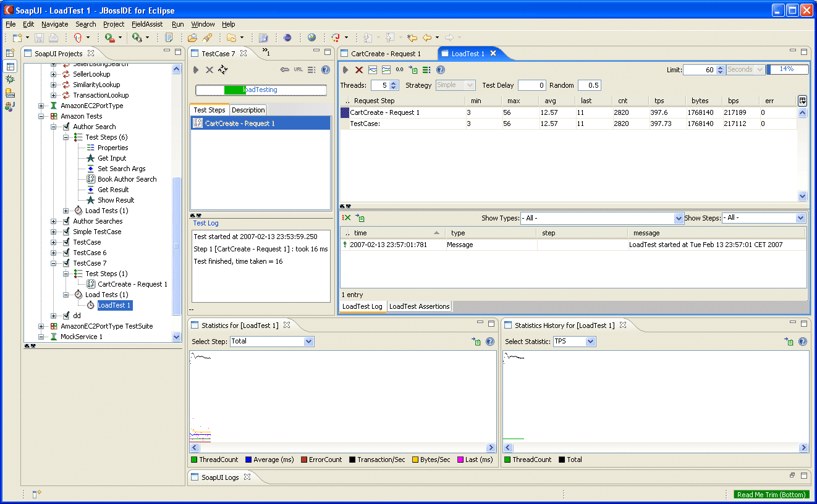Expand the Author Searches test suite

pos(54,220)
